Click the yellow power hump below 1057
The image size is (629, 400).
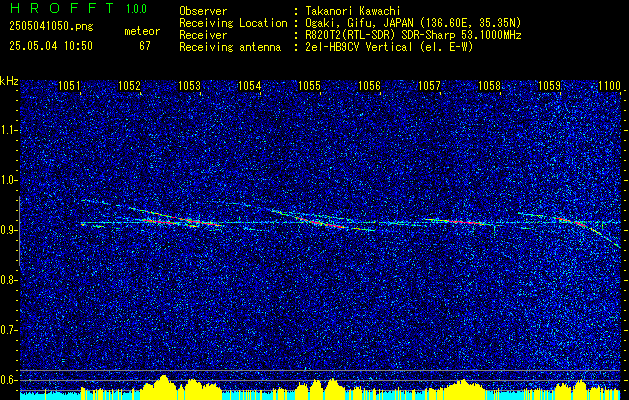coord(463,388)
